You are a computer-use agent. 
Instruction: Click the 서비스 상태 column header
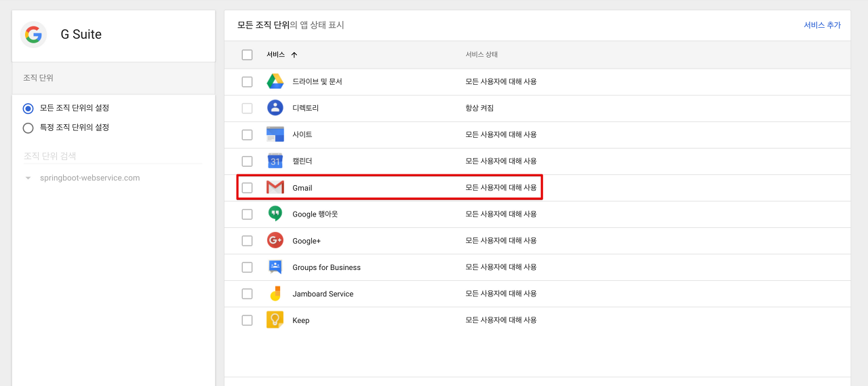click(x=481, y=55)
